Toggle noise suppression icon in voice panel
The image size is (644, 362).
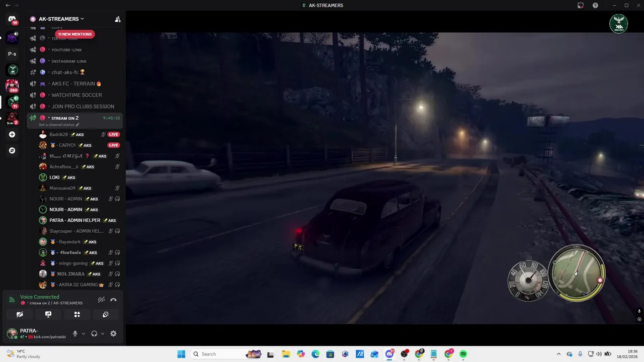[x=101, y=300]
